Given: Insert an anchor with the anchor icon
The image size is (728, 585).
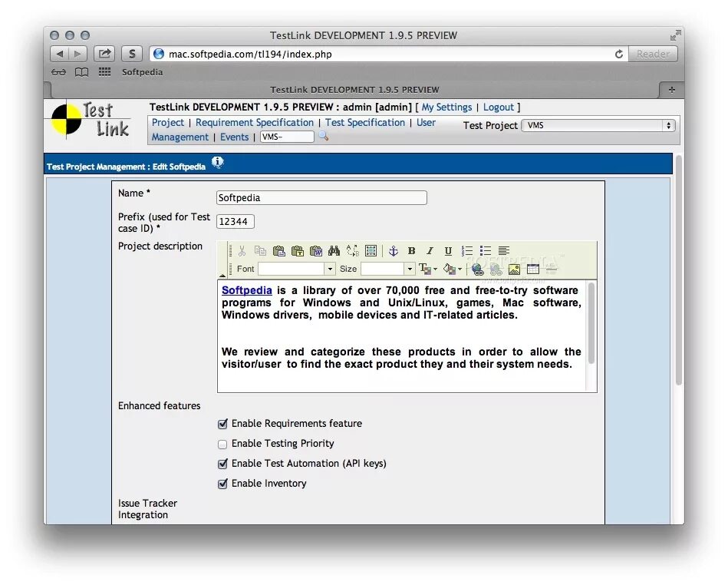Looking at the screenshot, I should point(394,251).
